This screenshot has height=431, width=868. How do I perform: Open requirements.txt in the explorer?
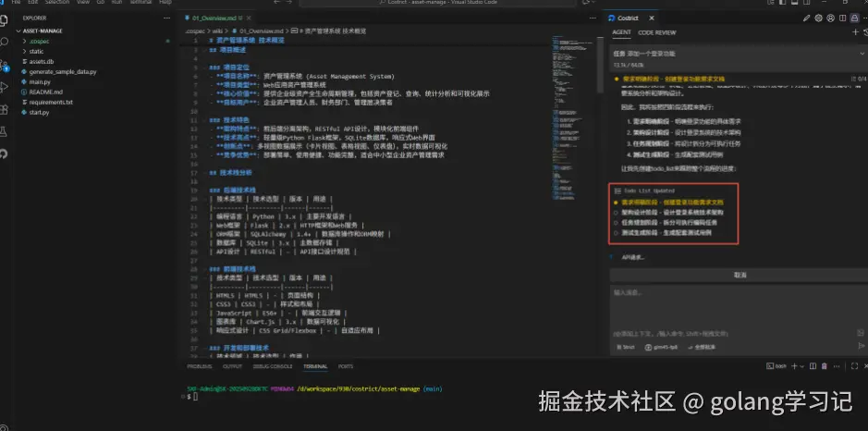pyautogui.click(x=51, y=103)
